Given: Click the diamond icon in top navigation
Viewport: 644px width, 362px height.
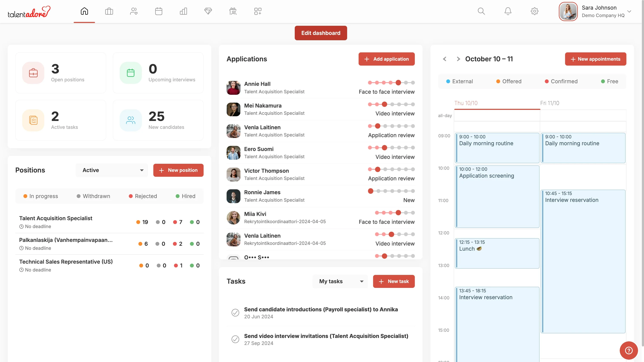Looking at the screenshot, I should pos(208,11).
